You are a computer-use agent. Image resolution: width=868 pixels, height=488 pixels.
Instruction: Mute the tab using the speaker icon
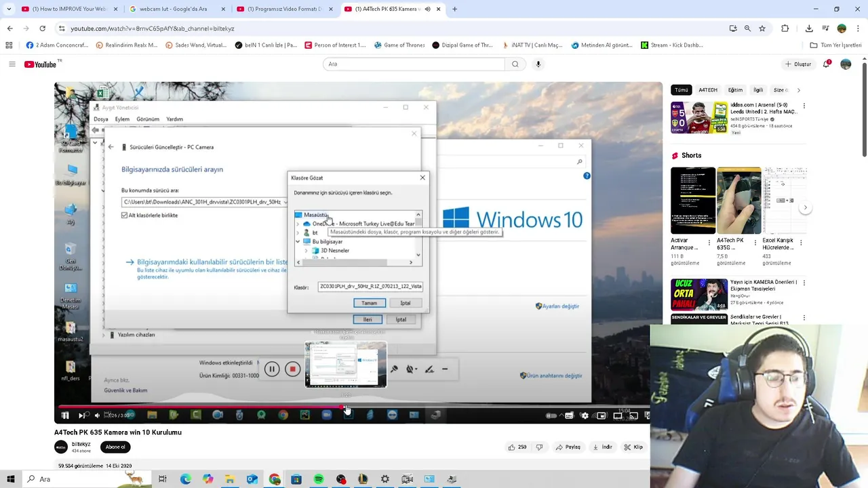(x=428, y=9)
